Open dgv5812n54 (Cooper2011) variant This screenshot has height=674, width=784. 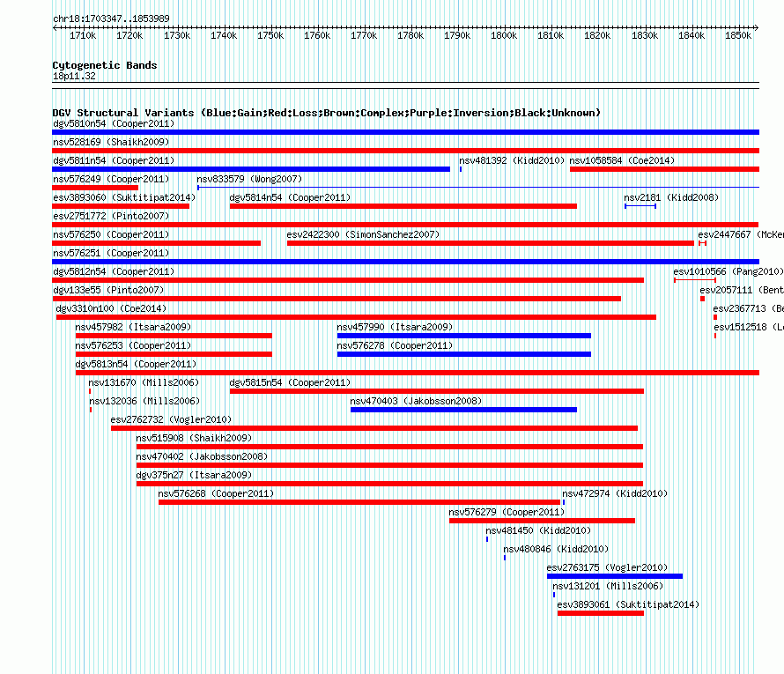(x=114, y=271)
